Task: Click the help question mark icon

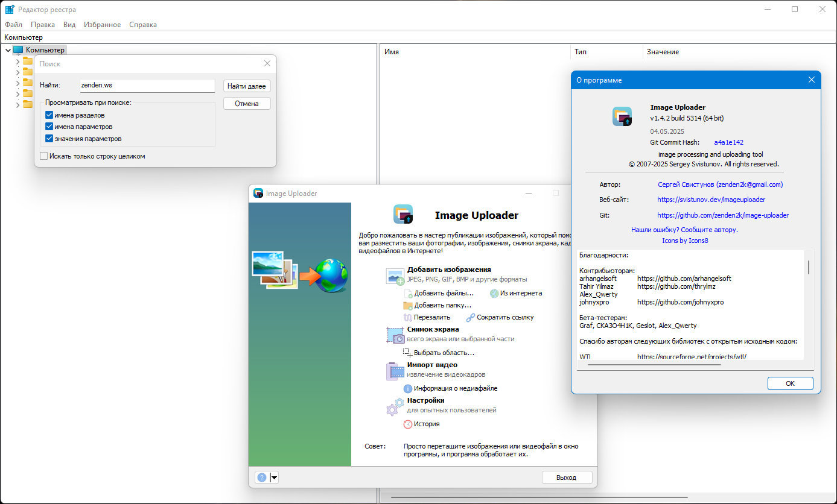Action: (x=262, y=477)
